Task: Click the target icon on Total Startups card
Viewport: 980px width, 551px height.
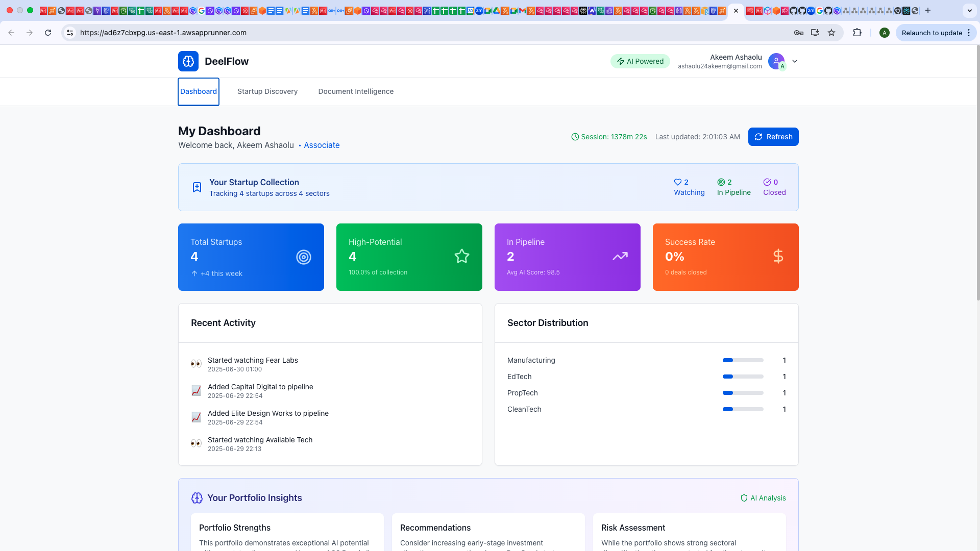Action: coord(304,257)
